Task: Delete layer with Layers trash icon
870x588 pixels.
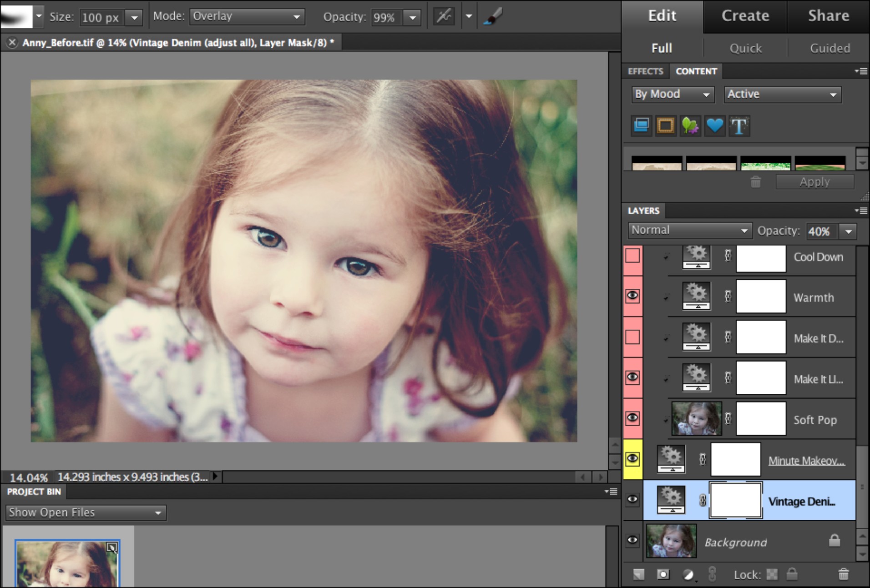Action: coord(843,574)
